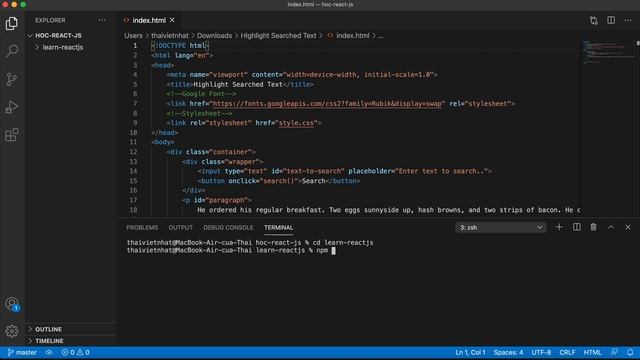Switch to the Problems tab
This screenshot has height=360, width=640.
tap(142, 228)
